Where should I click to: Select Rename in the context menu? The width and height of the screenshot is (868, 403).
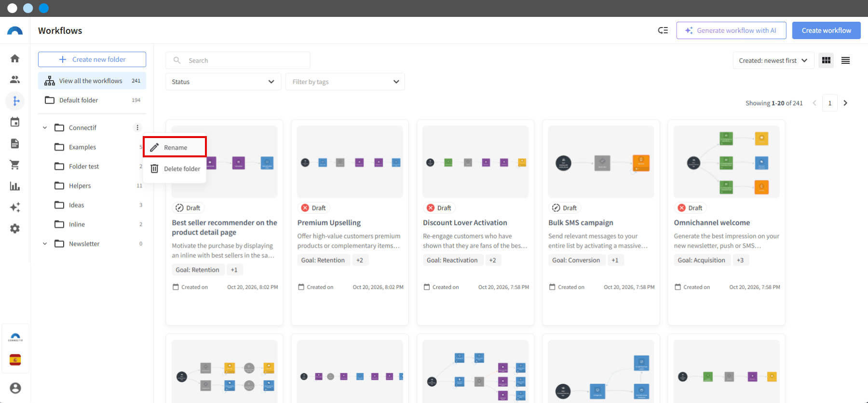click(x=175, y=147)
